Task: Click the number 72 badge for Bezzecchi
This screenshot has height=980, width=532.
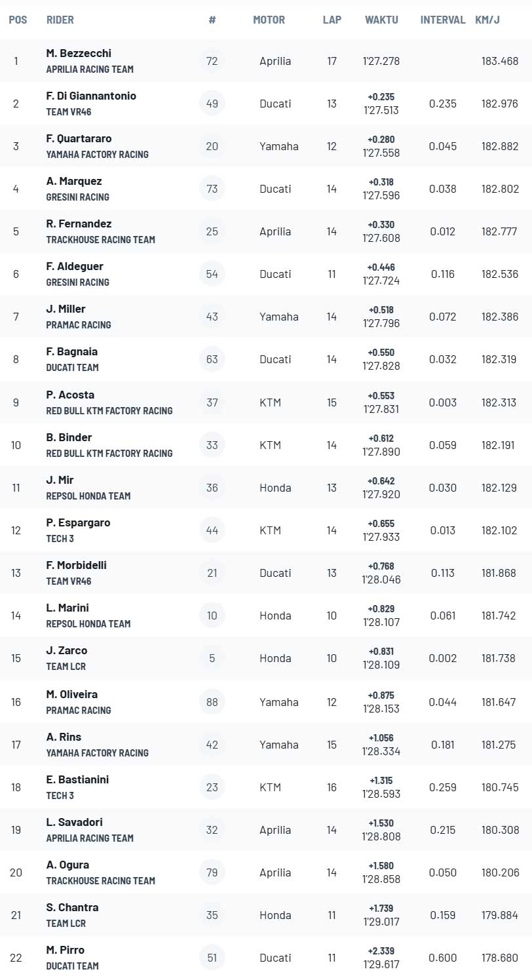Action: click(212, 61)
